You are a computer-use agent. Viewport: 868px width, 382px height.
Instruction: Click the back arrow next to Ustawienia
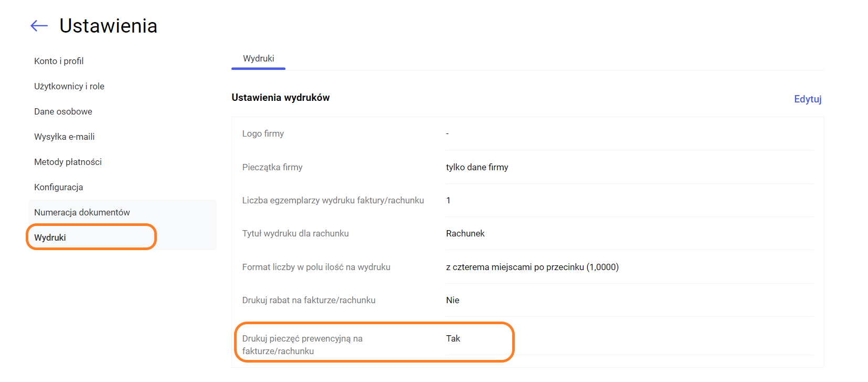39,26
